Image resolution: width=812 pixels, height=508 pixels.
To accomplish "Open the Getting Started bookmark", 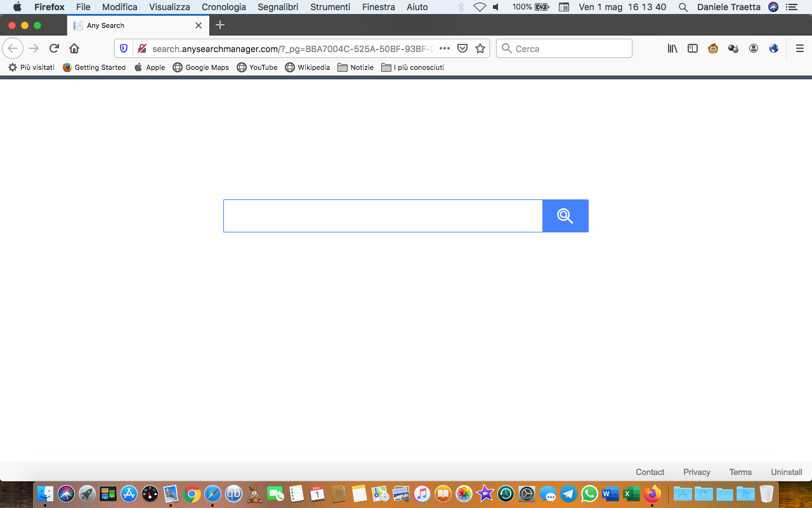I will point(94,67).
